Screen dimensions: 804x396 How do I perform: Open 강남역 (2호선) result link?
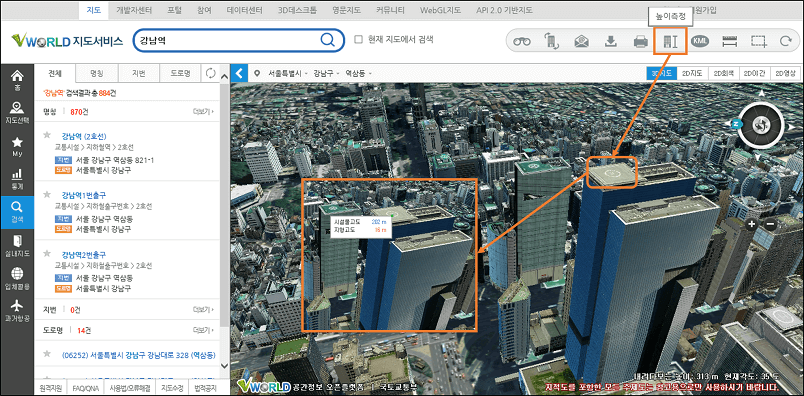pyautogui.click(x=84, y=136)
